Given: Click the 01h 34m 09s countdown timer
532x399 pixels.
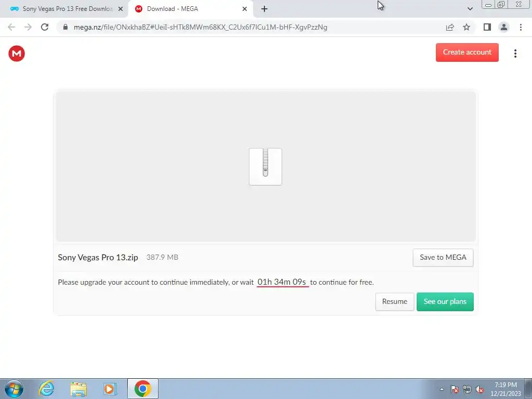Looking at the screenshot, I should [282, 282].
